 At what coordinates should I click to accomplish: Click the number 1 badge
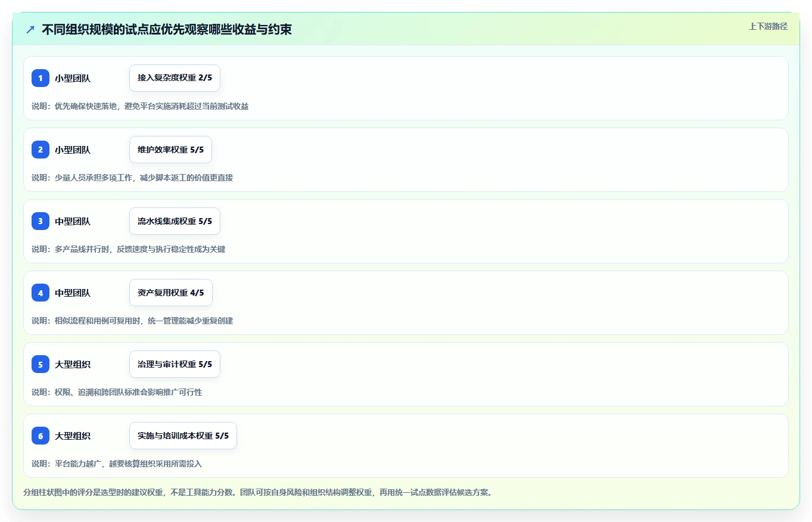pos(41,78)
